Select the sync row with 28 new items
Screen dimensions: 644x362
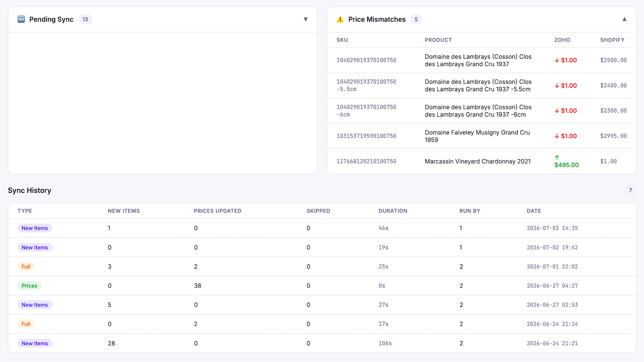point(322,343)
